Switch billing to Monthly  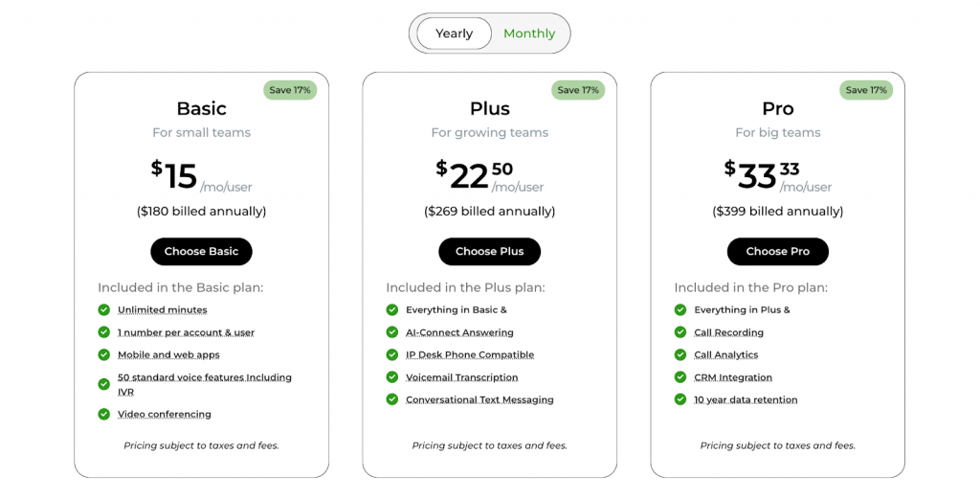click(x=529, y=34)
